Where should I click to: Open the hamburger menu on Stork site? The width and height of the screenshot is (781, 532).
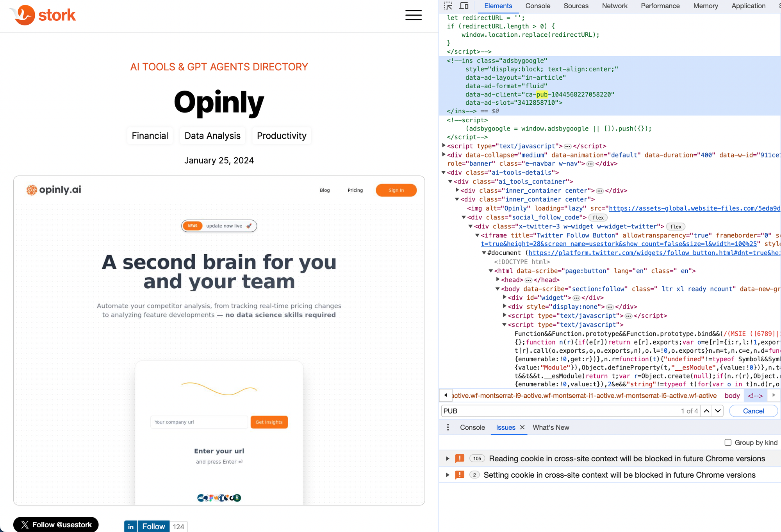point(413,15)
